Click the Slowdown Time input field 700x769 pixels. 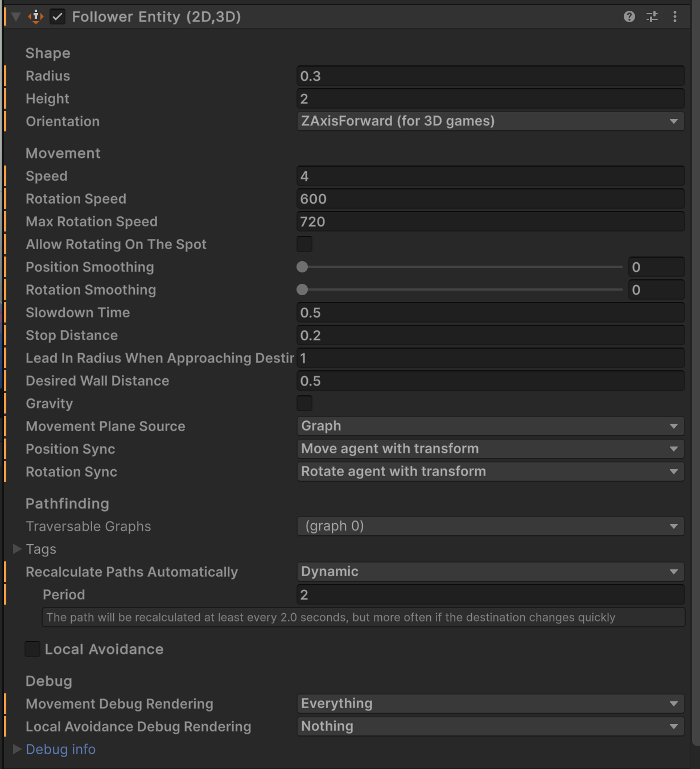[491, 312]
